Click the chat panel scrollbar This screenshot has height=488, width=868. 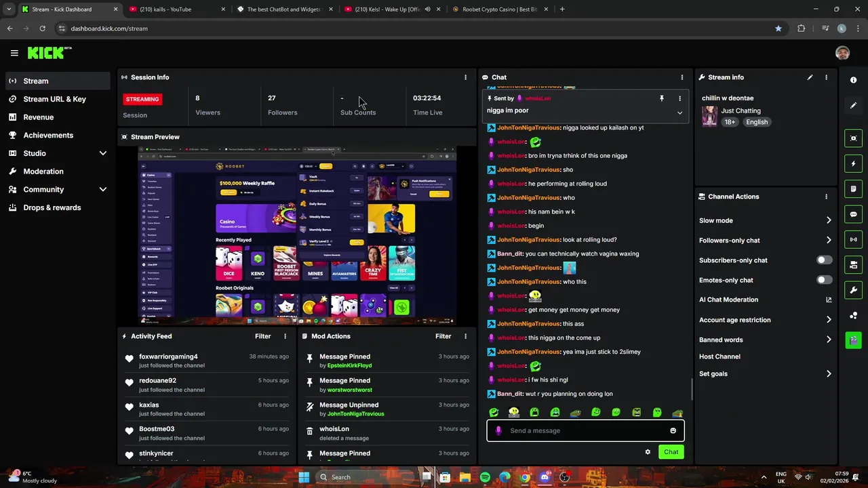click(691, 388)
